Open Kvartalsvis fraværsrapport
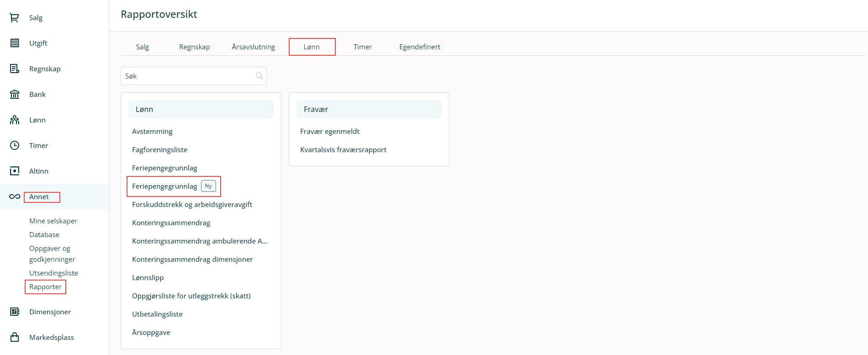Screen dimensions: 868x355 [x=343, y=150]
